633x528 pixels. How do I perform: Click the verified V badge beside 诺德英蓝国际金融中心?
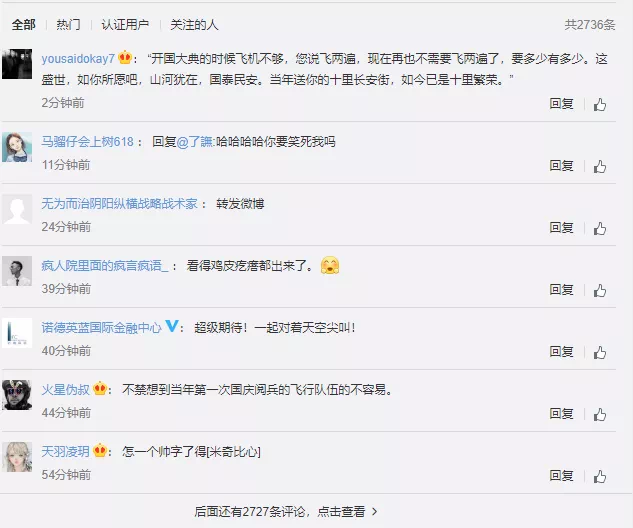coord(172,326)
